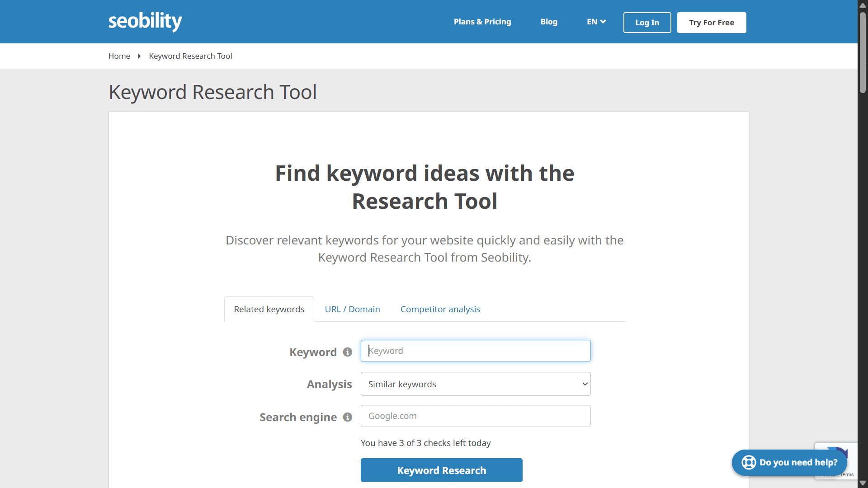Viewport: 868px width, 488px height.
Task: Click the Seobility logo
Action: tap(145, 21)
